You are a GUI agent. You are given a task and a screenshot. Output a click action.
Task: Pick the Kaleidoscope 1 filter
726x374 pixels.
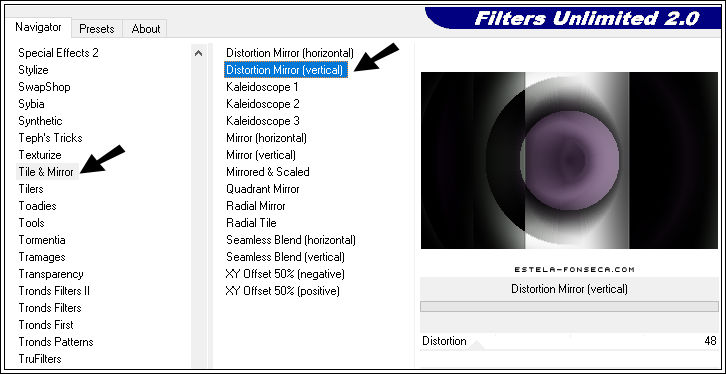tap(263, 87)
